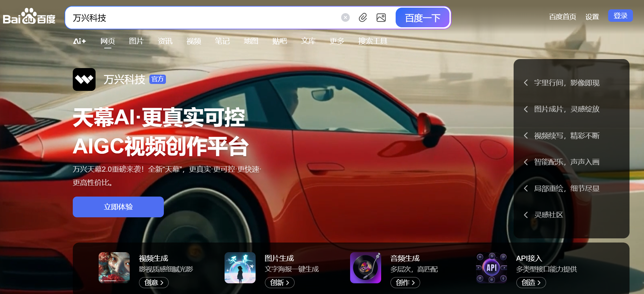Screen dimensions: 644x294
Task: Select the 地图 tab
Action: pos(251,41)
